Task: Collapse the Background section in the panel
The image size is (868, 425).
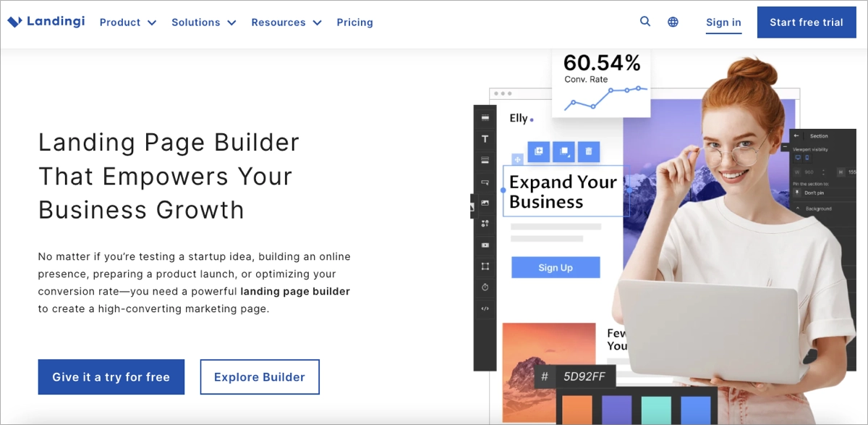Action: tap(798, 209)
